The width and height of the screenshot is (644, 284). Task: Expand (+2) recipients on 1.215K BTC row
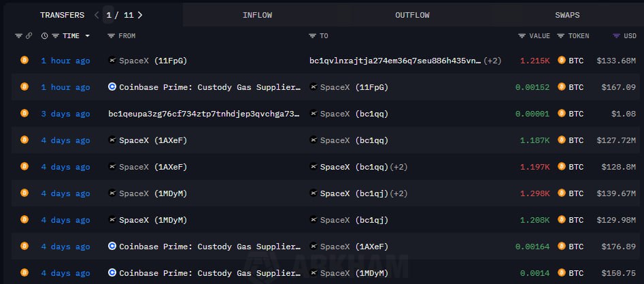pos(492,61)
